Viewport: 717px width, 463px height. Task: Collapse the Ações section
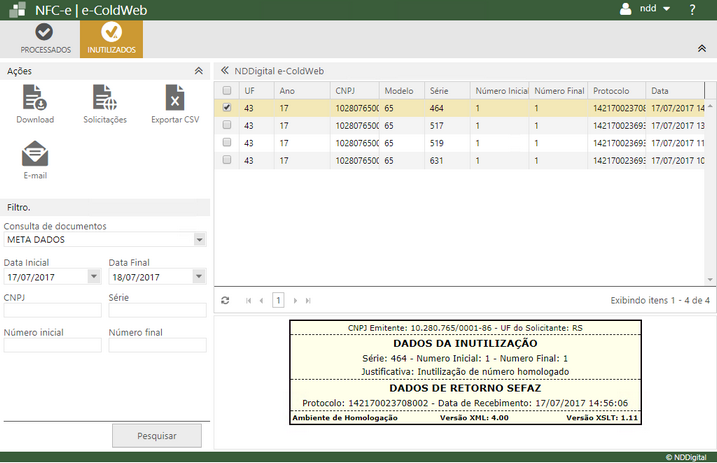198,71
